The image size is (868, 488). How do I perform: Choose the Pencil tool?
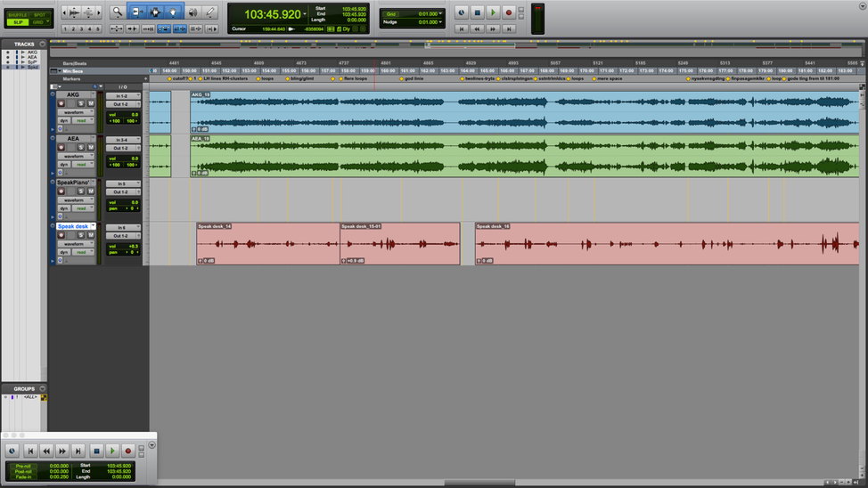click(x=210, y=12)
